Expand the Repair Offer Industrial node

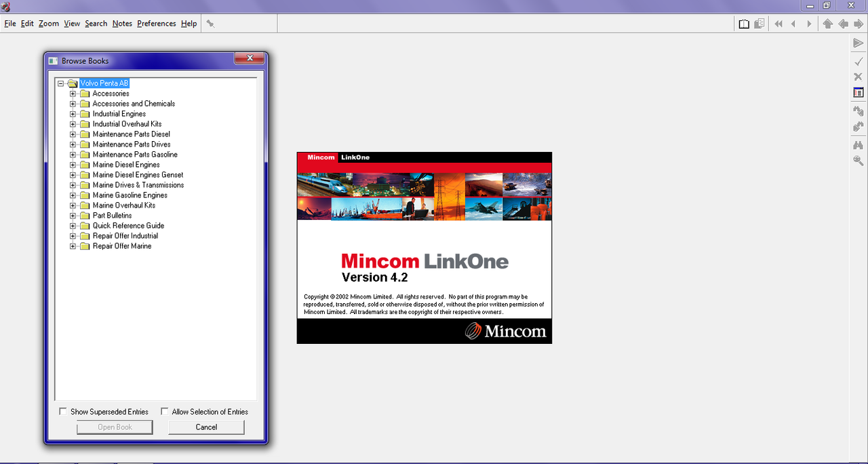point(73,236)
